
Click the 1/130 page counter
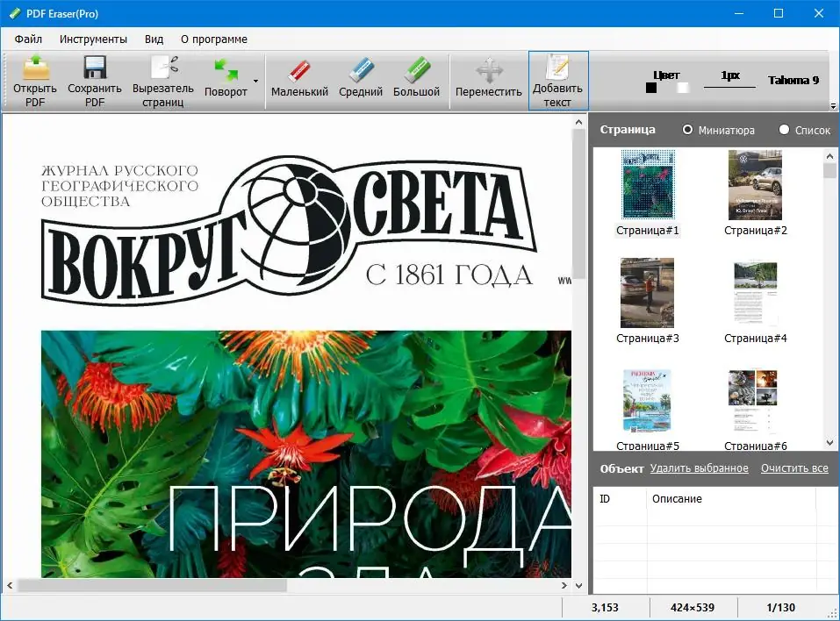(780, 608)
